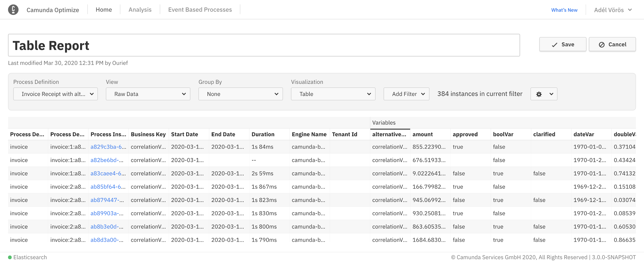Change the Visualization Table dropdown
The height and width of the screenshot is (262, 644).
pos(333,94)
